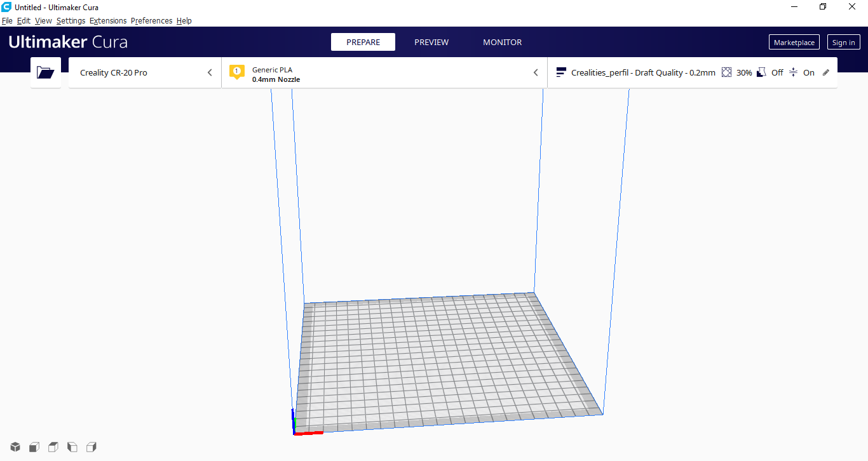Image resolution: width=868 pixels, height=461 pixels.
Task: Switch to front view using cube icon
Action: [x=34, y=447]
